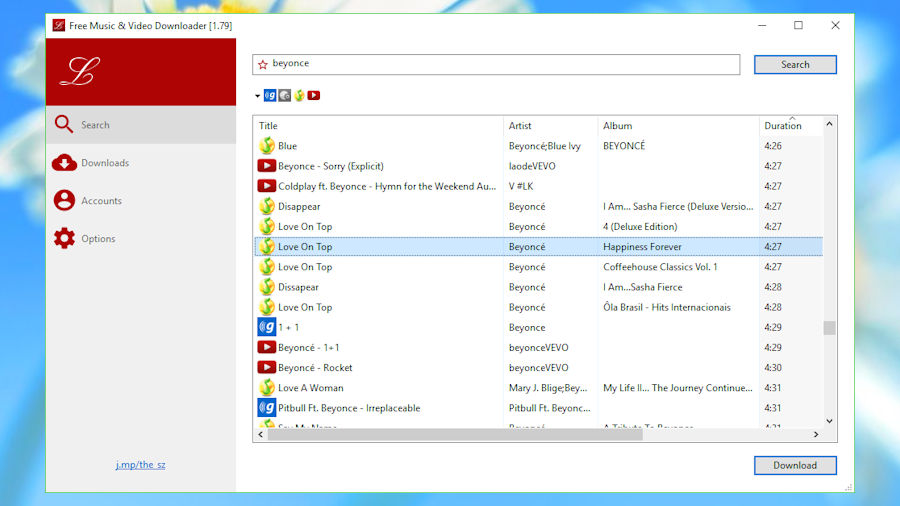Open the j.mp/the_sz link
The image size is (900, 506).
click(x=141, y=465)
